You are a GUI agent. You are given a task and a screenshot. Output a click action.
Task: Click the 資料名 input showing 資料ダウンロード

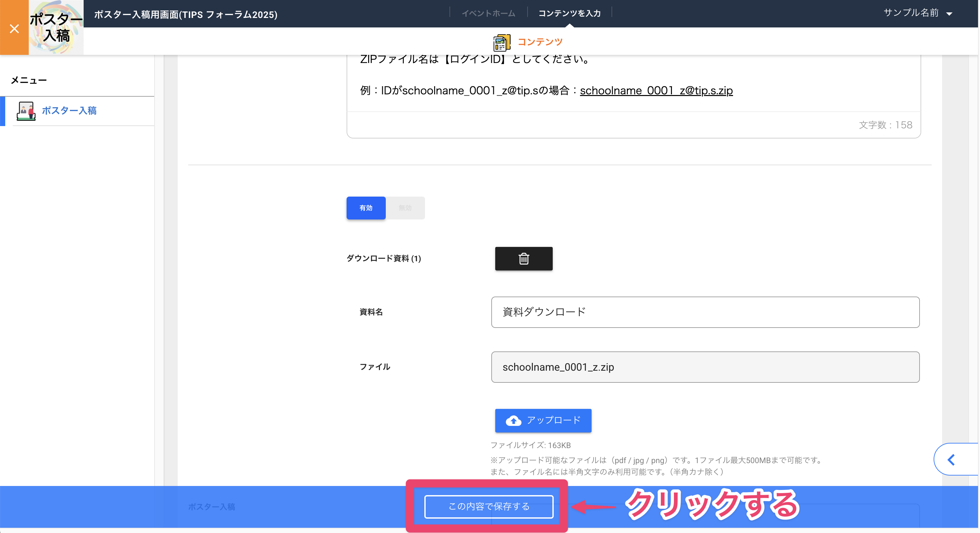(705, 312)
